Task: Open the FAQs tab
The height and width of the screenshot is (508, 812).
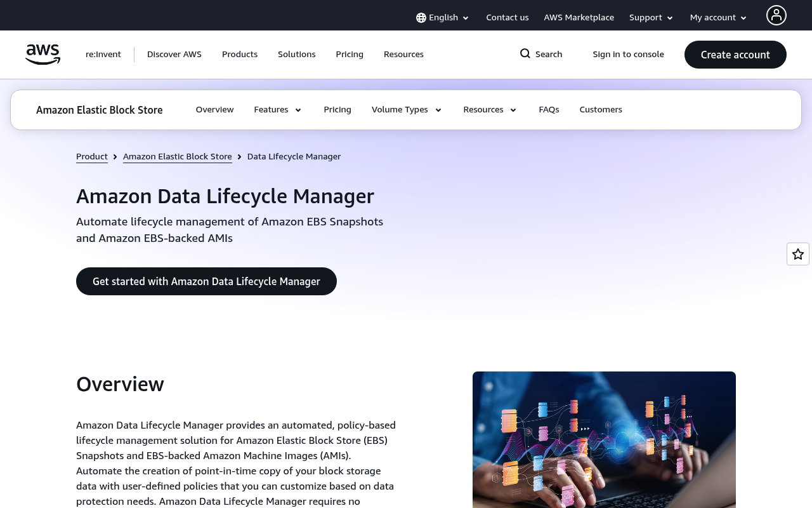Action: [549, 110]
